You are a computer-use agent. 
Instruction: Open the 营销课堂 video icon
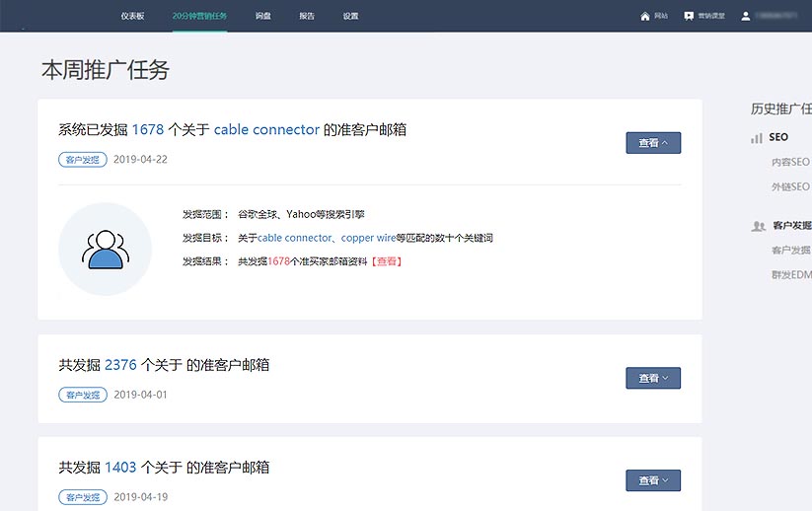[x=689, y=17]
